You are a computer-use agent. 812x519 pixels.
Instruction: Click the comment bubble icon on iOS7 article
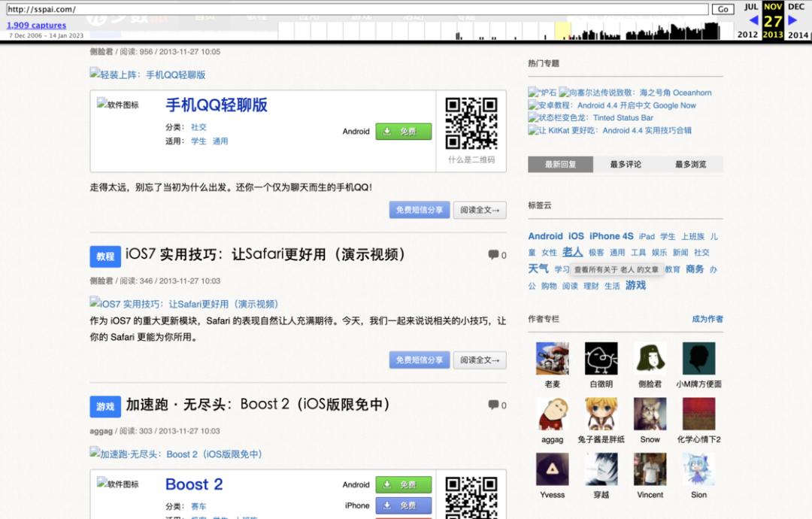pos(493,254)
